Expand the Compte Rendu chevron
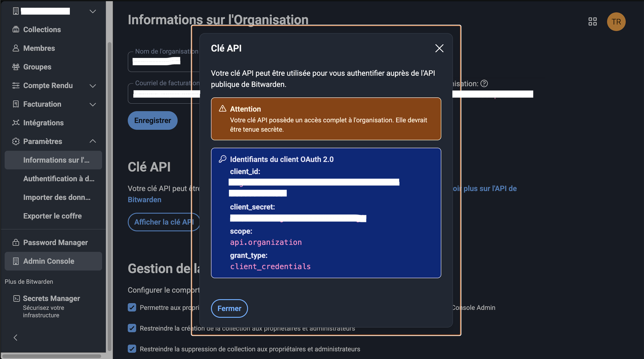The height and width of the screenshot is (359, 644). [x=93, y=86]
